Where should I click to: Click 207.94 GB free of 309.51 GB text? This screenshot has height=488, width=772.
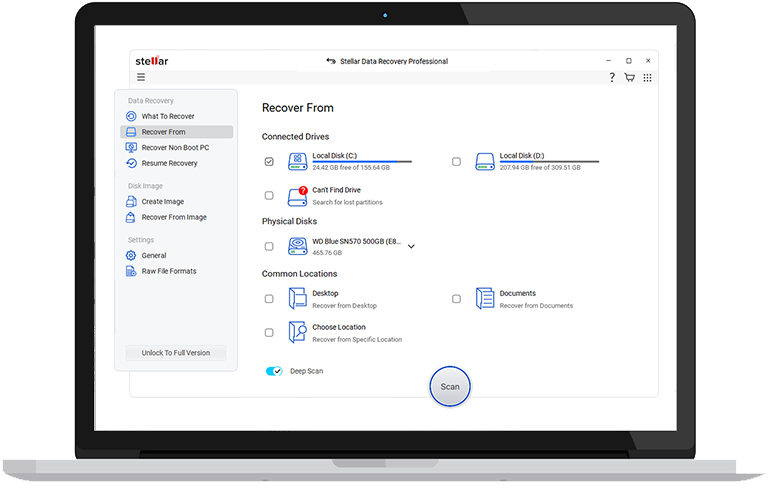coord(540,168)
